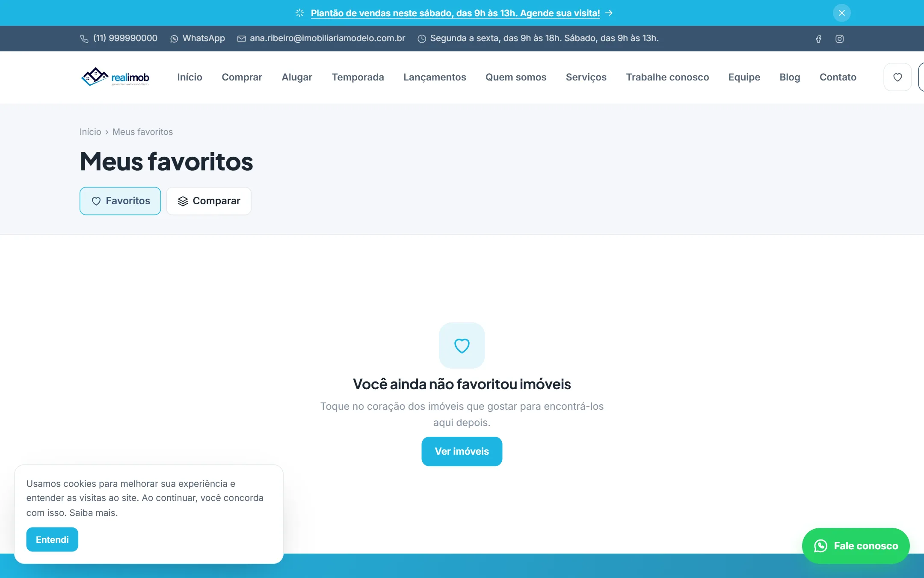Image resolution: width=924 pixels, height=578 pixels.
Task: Call phone number (11) 999990000
Action: coord(118,38)
